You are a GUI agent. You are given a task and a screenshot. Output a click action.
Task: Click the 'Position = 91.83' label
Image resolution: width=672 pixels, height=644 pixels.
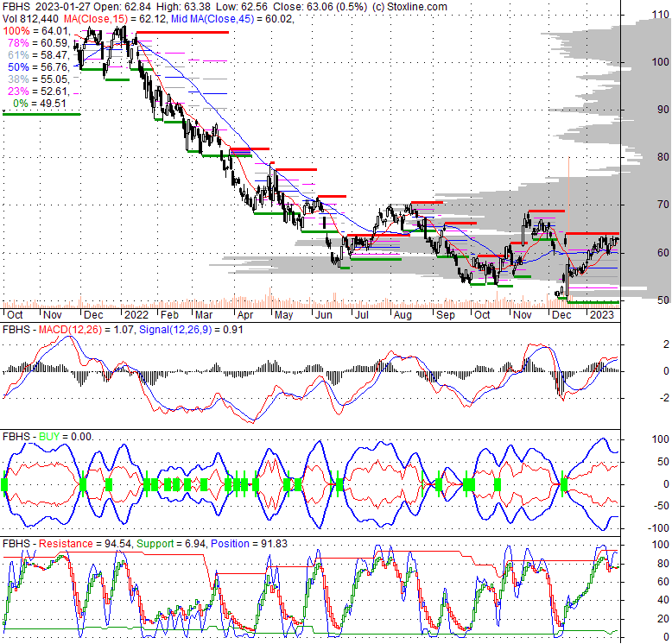click(x=249, y=544)
